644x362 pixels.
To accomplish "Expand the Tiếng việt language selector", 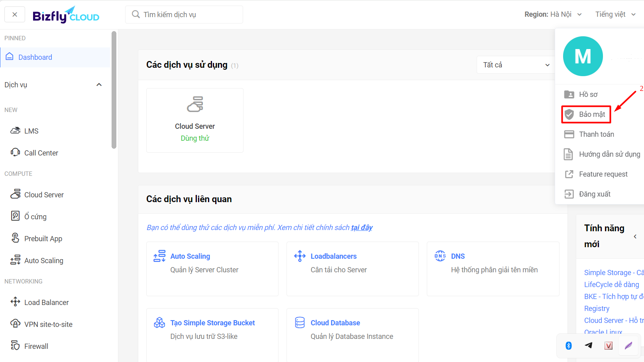I will click(x=615, y=14).
